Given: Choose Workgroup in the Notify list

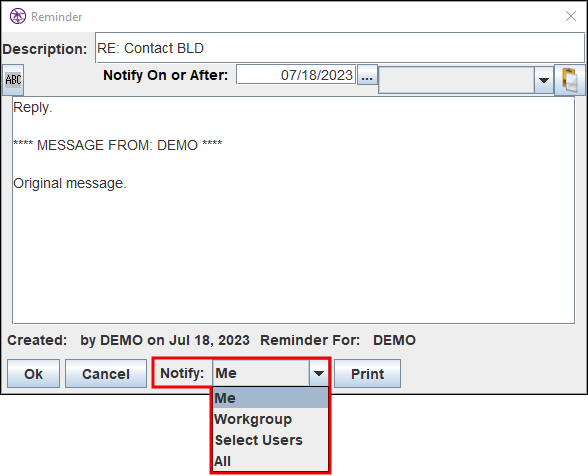Looking at the screenshot, I should pos(270,419).
